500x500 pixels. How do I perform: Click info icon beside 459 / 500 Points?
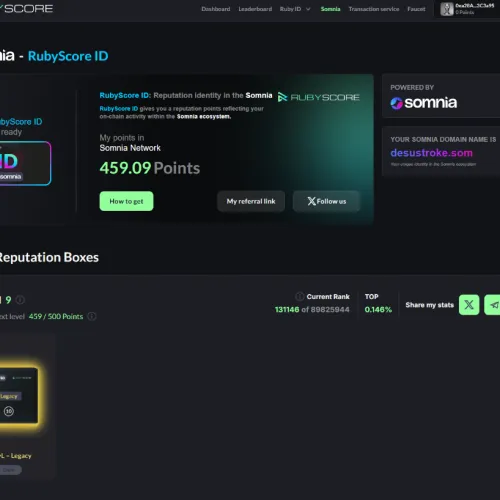coord(92,316)
